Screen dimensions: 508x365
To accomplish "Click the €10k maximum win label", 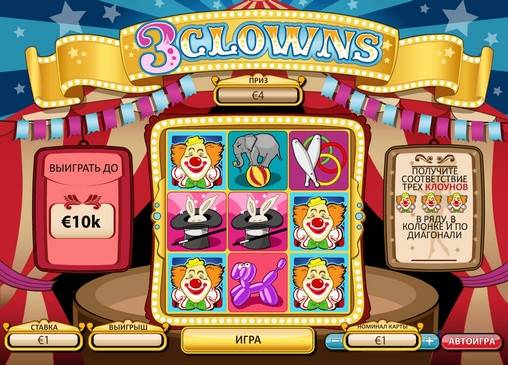I will pos(81,221).
